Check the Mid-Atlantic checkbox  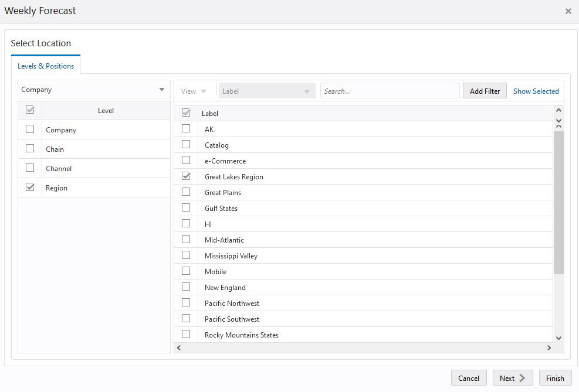coord(186,239)
